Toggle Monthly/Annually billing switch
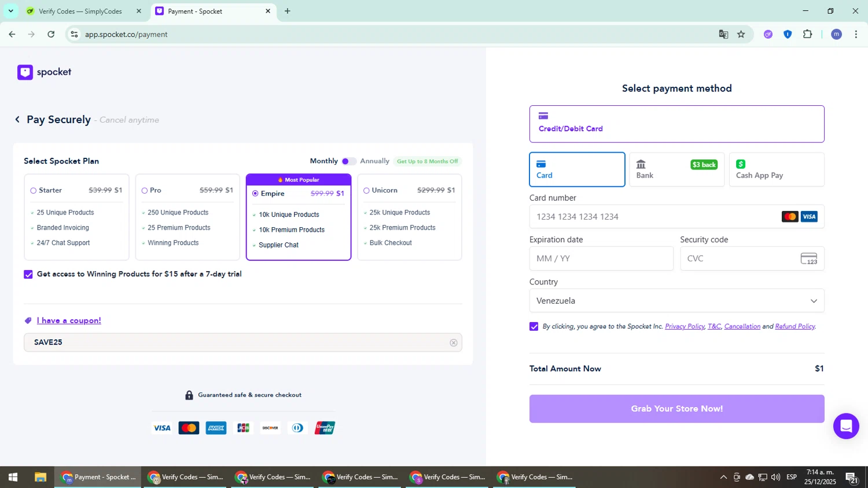This screenshot has height=488, width=868. point(349,161)
